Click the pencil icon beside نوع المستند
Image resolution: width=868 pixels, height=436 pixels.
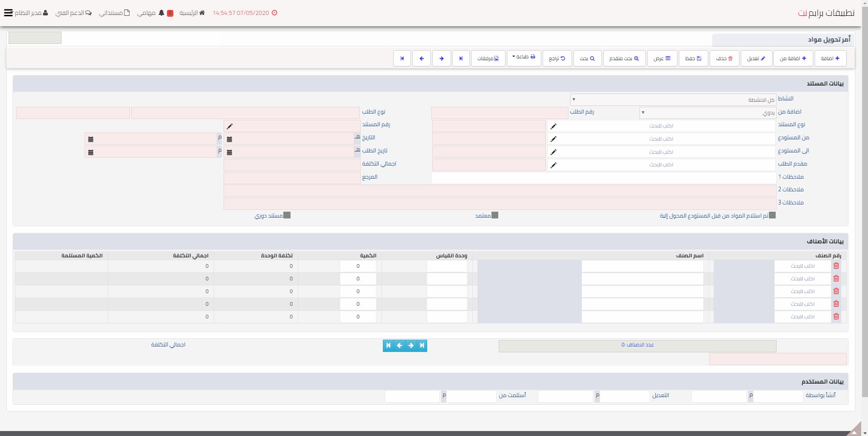click(x=553, y=126)
